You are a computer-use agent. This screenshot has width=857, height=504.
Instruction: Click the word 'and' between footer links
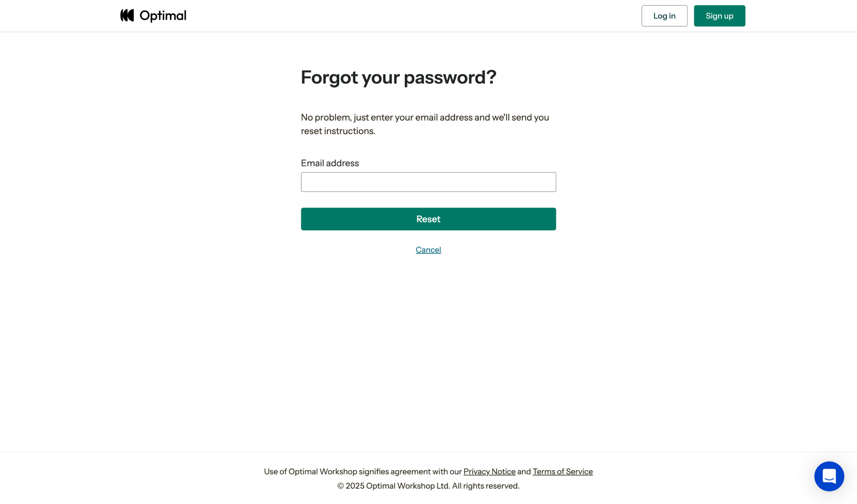(x=524, y=471)
